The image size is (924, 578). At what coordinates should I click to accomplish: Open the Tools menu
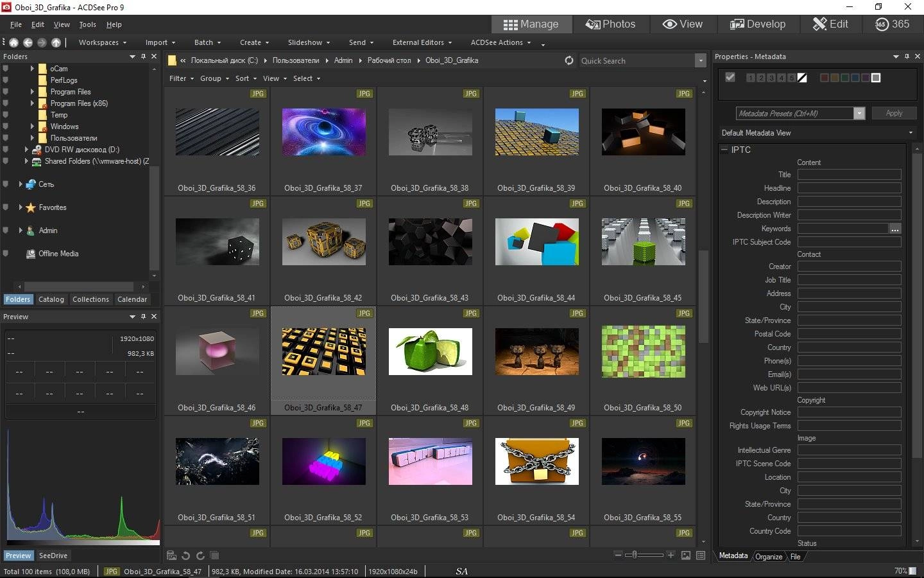[87, 24]
